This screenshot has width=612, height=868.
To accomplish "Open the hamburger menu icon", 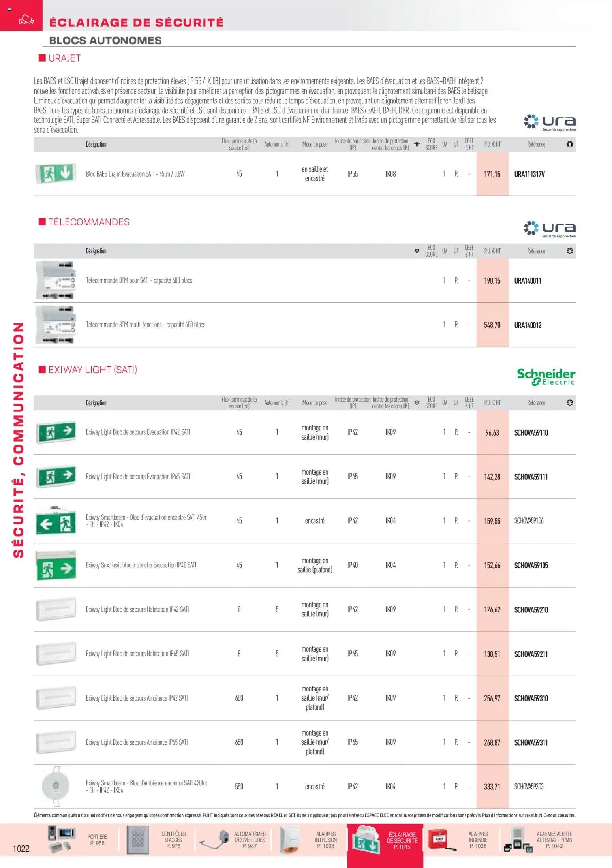I will tap(9, 9).
